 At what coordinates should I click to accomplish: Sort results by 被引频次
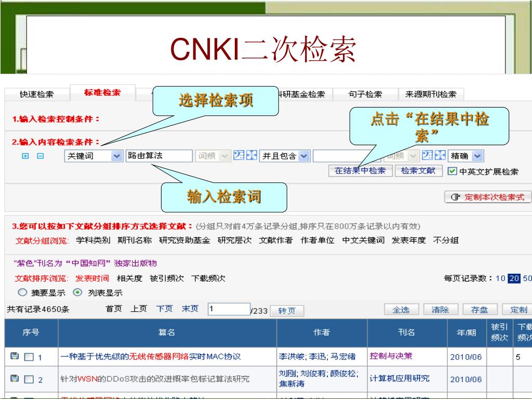[x=167, y=278]
